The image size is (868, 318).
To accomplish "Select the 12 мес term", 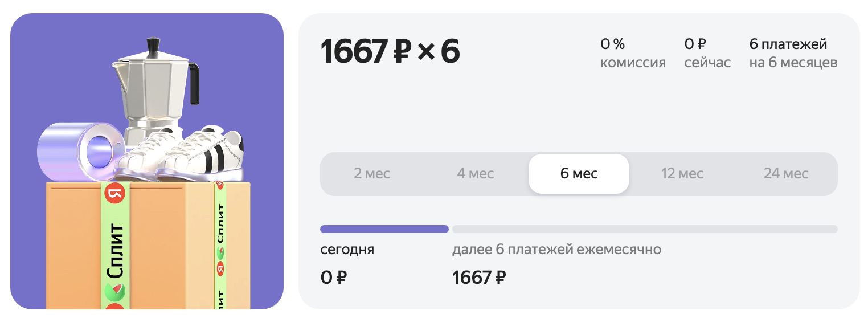I will point(682,173).
